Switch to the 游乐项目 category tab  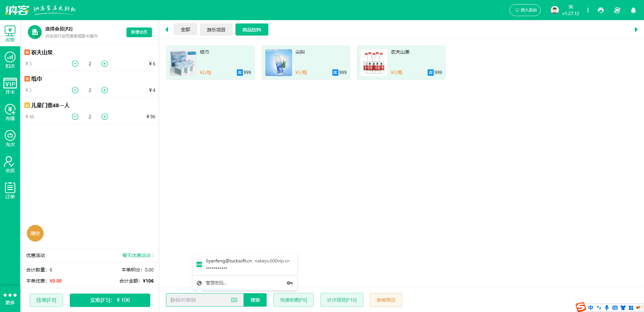pos(216,30)
